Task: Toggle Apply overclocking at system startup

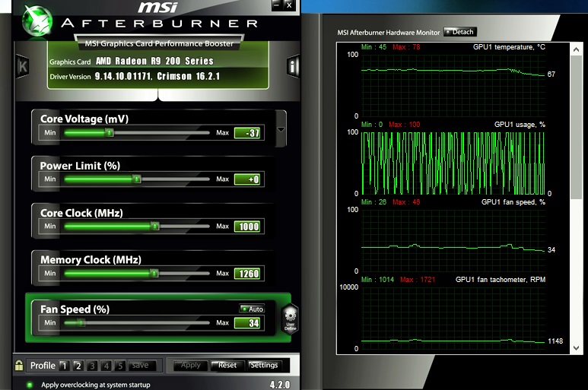Action: (x=30, y=385)
